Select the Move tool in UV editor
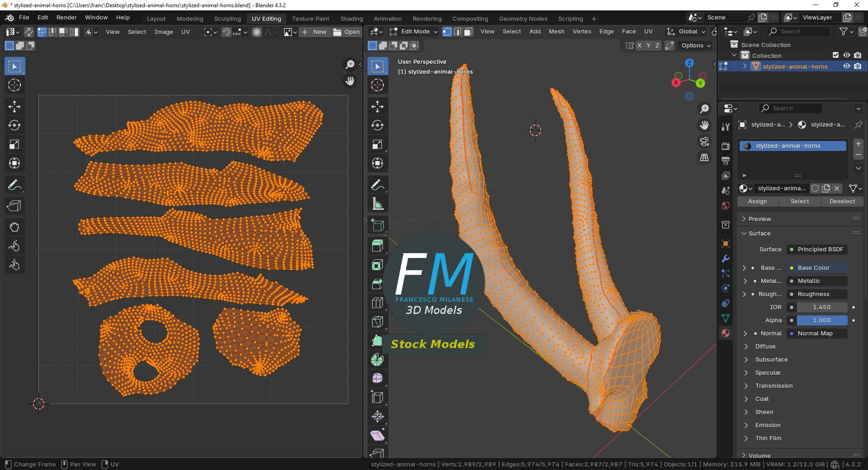868x470 pixels. coord(14,107)
